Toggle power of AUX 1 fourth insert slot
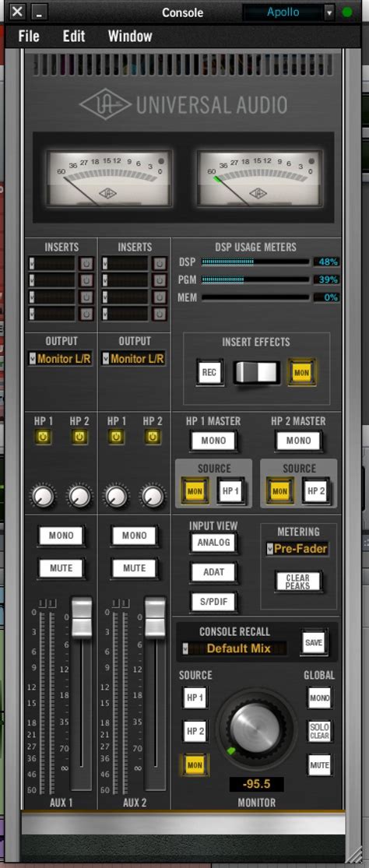The width and height of the screenshot is (369, 868). (86, 315)
